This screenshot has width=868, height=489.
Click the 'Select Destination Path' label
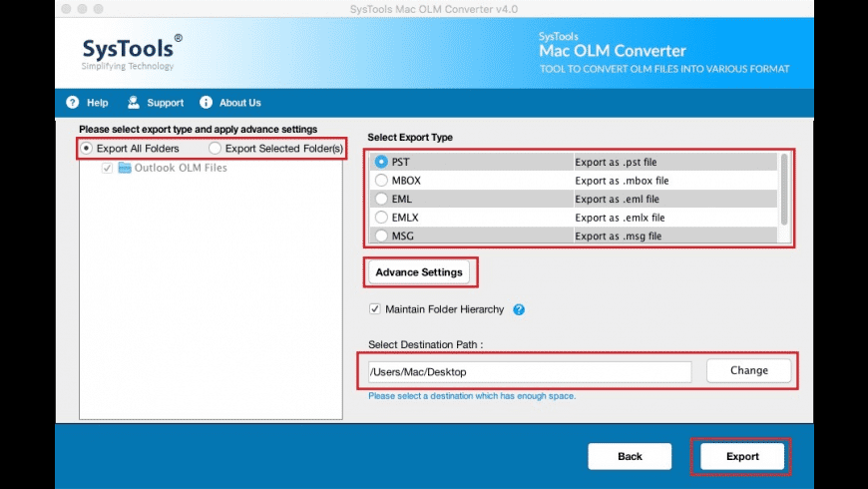(x=425, y=344)
